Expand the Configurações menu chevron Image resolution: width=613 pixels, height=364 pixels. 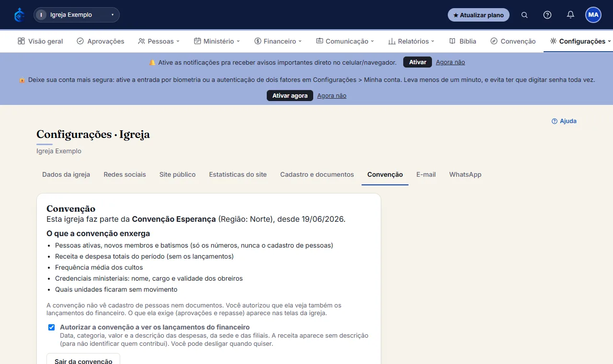click(x=610, y=41)
